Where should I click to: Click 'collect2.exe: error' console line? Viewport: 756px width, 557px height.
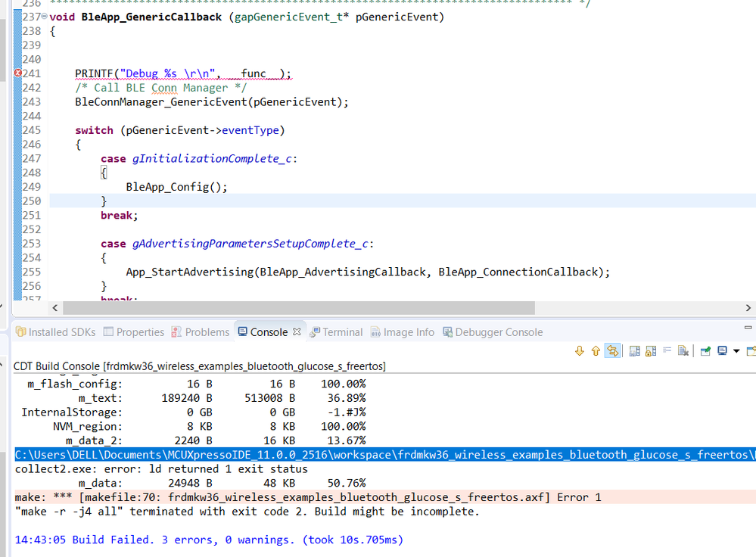[161, 468]
